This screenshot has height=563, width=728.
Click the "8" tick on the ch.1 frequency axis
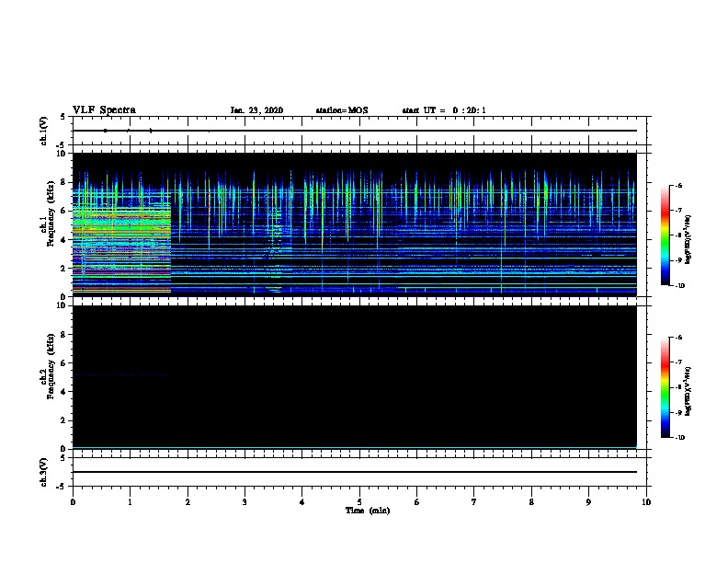(x=63, y=182)
